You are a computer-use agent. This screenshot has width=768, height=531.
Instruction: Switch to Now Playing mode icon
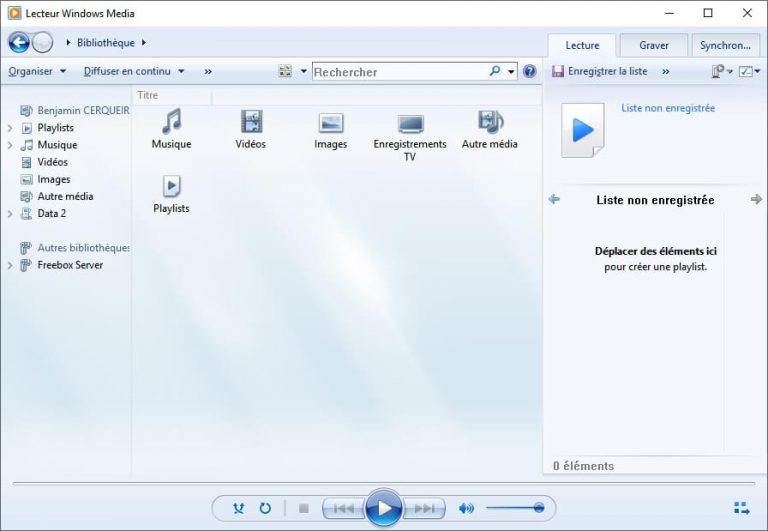[742, 508]
